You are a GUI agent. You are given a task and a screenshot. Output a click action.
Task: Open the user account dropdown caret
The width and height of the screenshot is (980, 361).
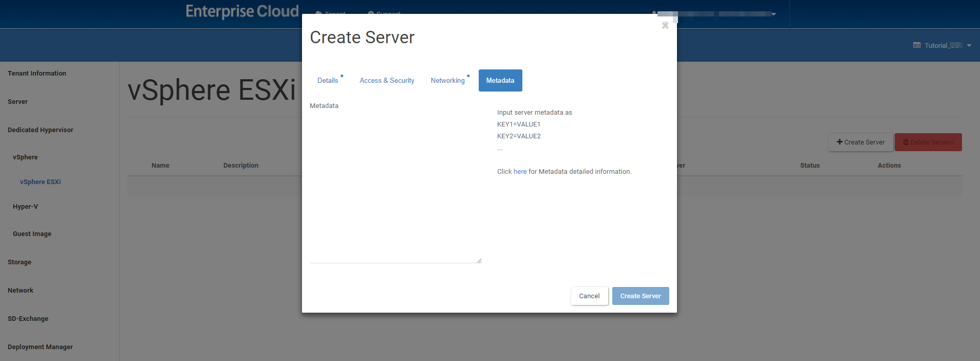click(774, 14)
